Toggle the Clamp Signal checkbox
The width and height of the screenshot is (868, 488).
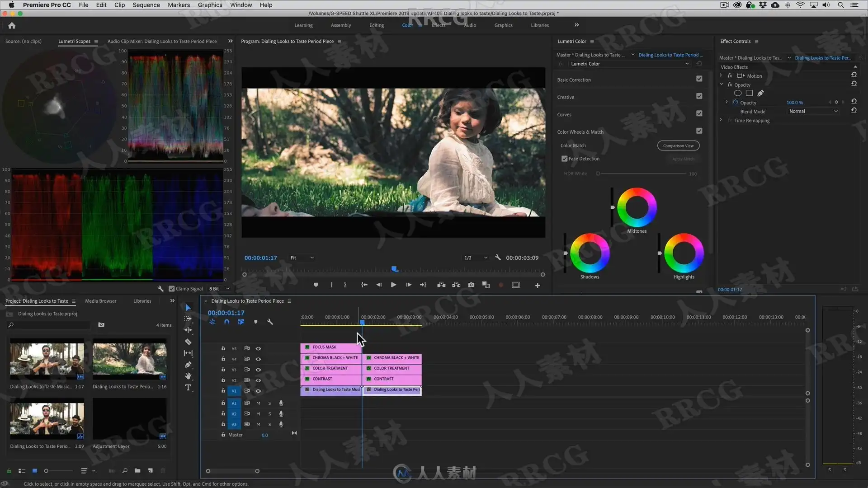171,289
